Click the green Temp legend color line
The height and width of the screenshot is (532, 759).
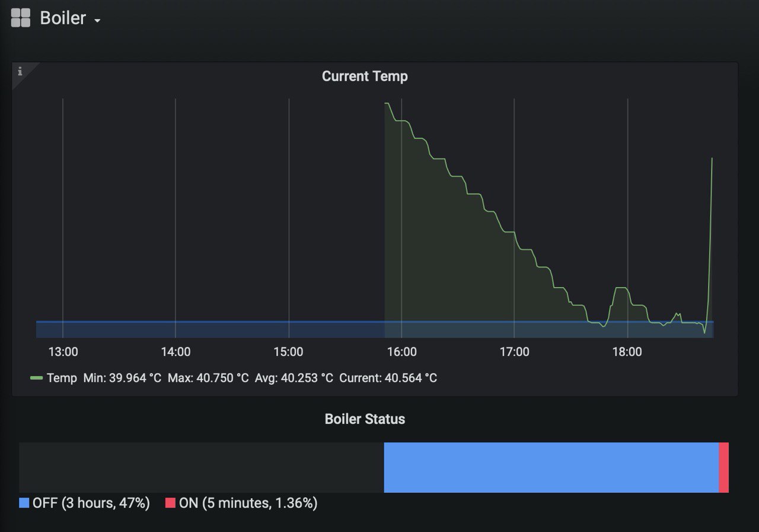[36, 378]
